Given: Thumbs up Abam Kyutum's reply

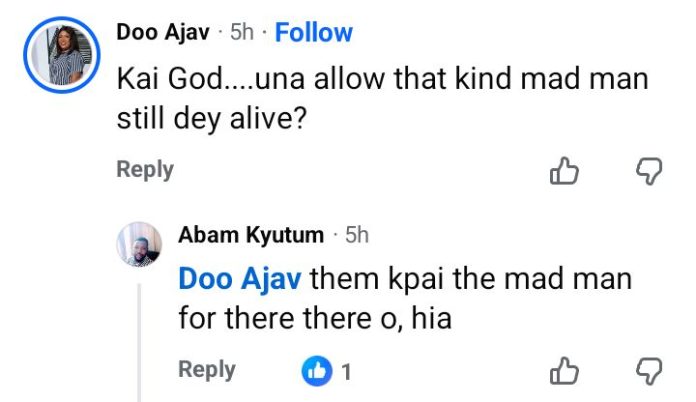Looking at the screenshot, I should 565,372.
